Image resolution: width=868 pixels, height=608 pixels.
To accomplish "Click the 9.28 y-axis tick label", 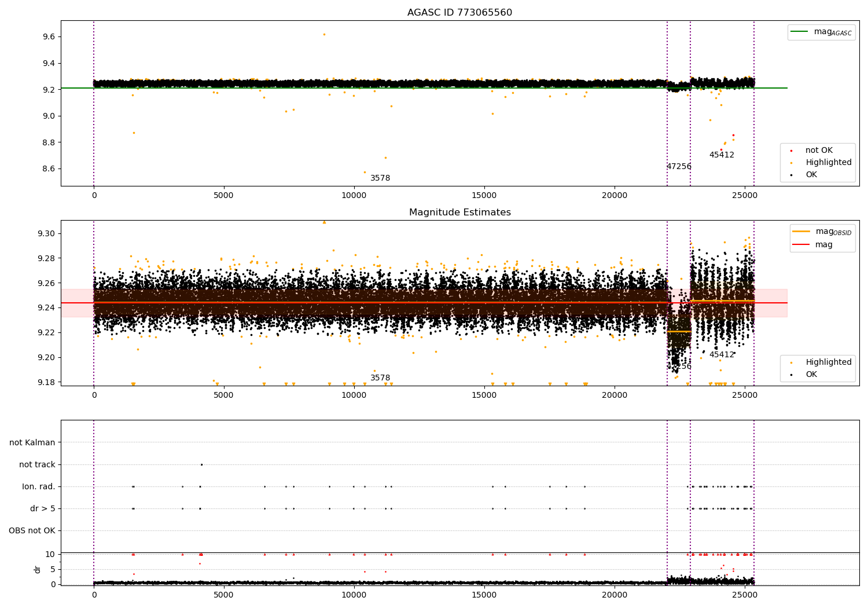I will [x=46, y=259].
